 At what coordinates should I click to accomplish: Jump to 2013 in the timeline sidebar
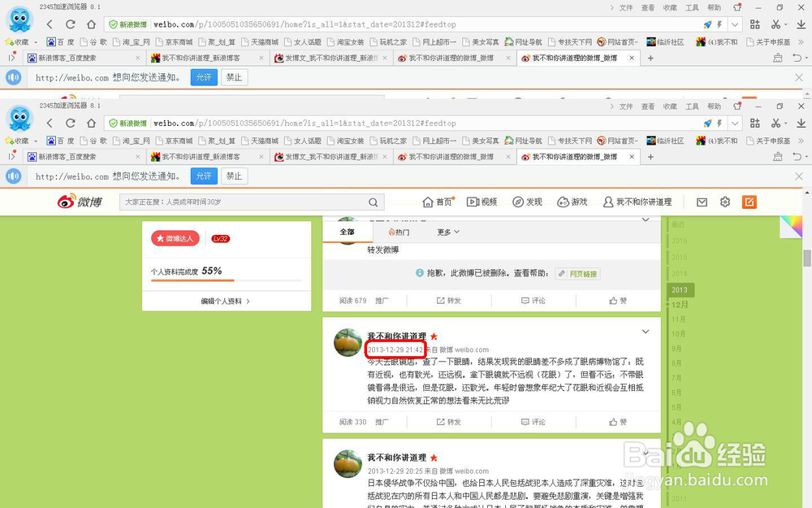tap(680, 290)
